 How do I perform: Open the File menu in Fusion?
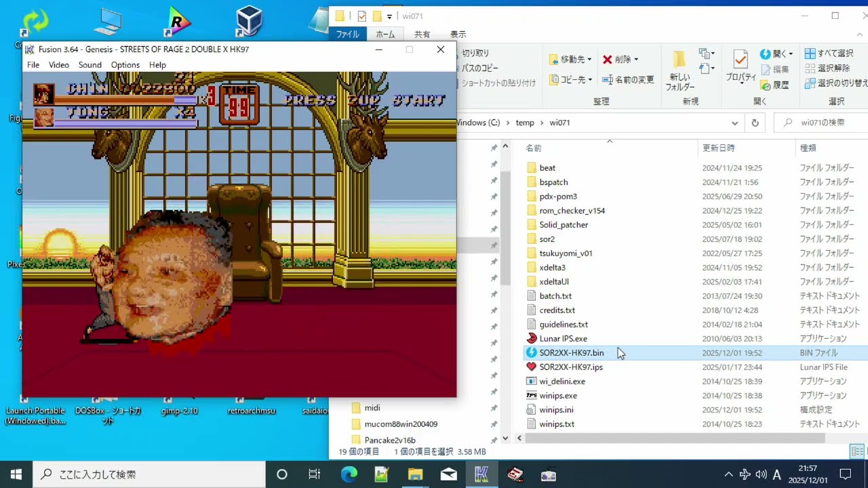coord(33,65)
